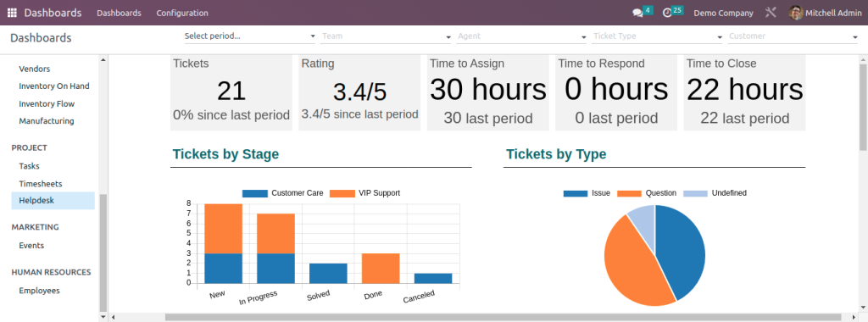Click the Time to Assign 30 hours value
868x322 pixels.
coord(488,89)
